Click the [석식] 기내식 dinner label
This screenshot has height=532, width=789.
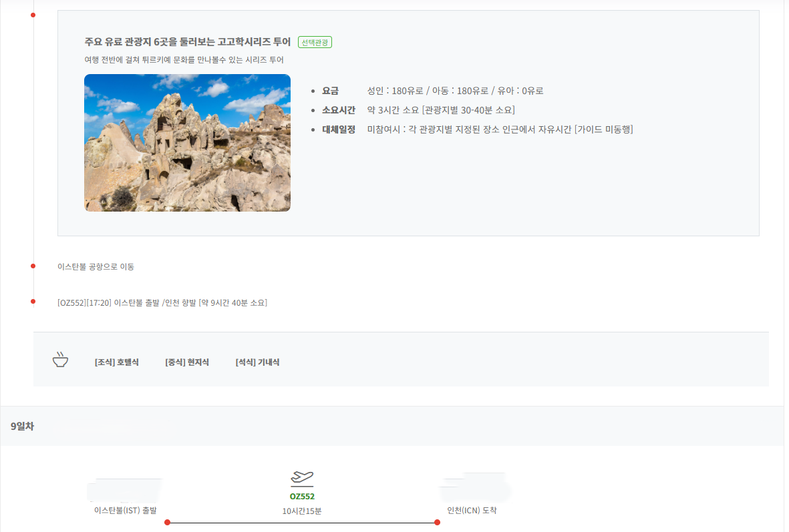(257, 362)
